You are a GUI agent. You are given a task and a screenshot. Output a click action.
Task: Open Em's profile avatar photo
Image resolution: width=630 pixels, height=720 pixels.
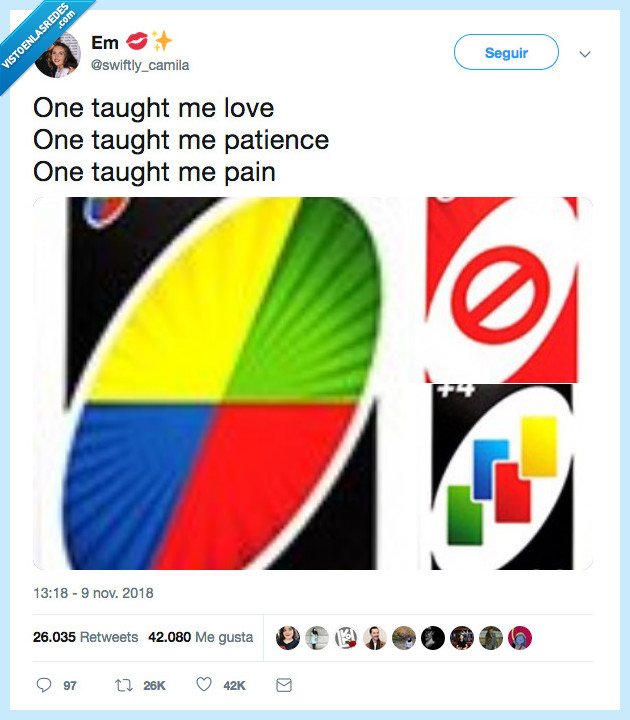tap(57, 55)
